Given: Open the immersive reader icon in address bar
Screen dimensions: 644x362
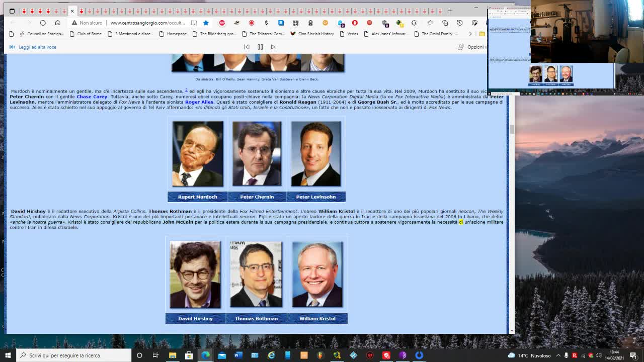Looking at the screenshot, I should tap(194, 23).
